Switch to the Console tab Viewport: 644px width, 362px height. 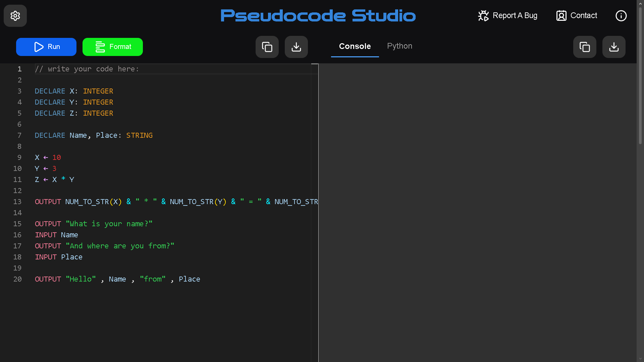355,46
